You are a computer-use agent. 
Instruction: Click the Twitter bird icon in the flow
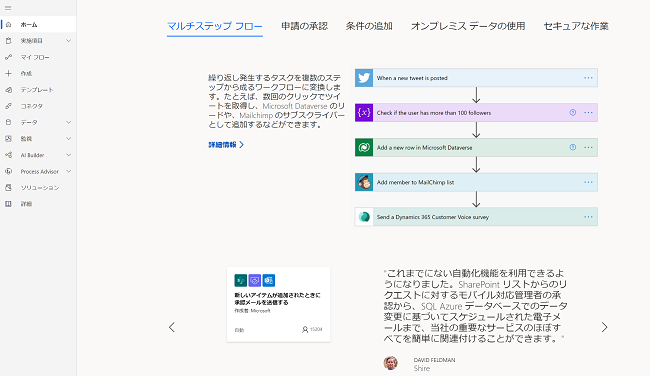tap(364, 78)
